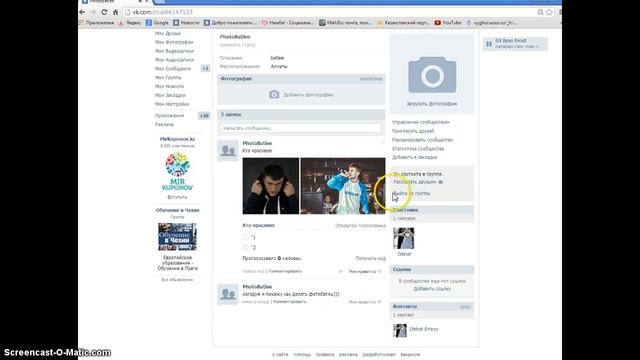Viewport: 640px width, 360px height.
Task: Click the large camera upload placeholder
Action: coord(432,75)
